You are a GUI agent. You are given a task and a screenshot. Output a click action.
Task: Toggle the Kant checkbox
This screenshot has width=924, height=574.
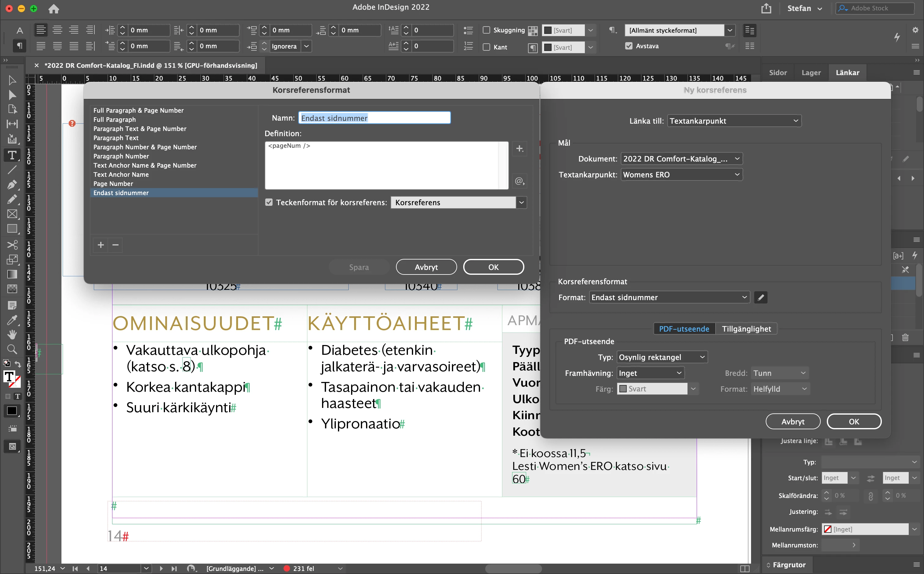pyautogui.click(x=486, y=47)
